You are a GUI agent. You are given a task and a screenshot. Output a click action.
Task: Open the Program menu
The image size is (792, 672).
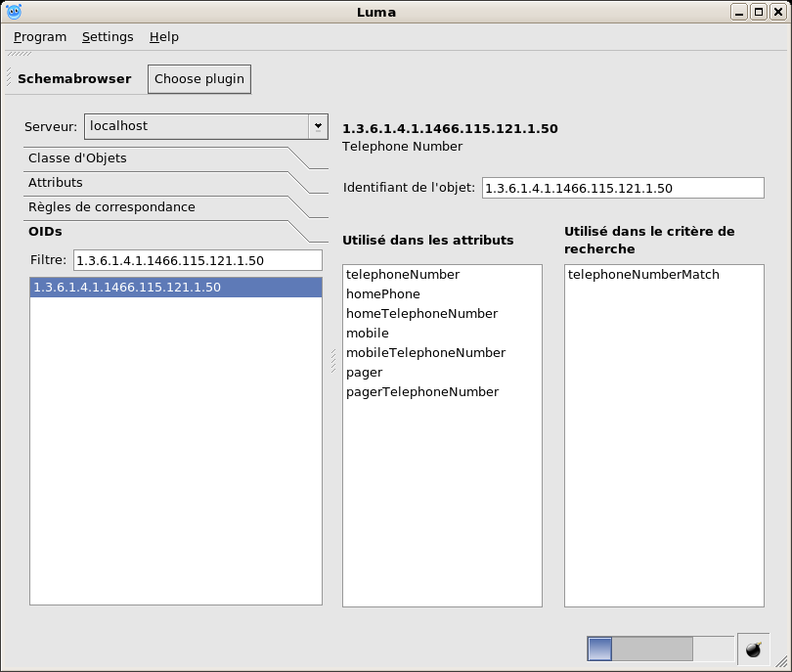point(40,37)
